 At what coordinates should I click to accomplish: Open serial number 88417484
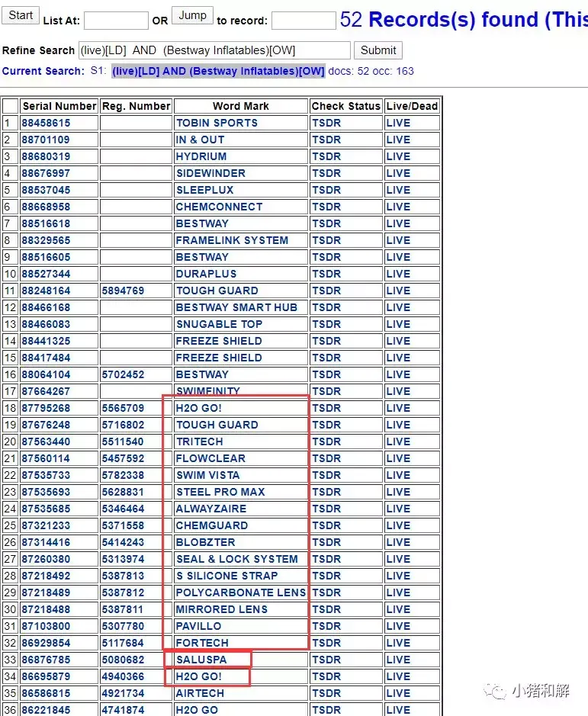coord(46,358)
